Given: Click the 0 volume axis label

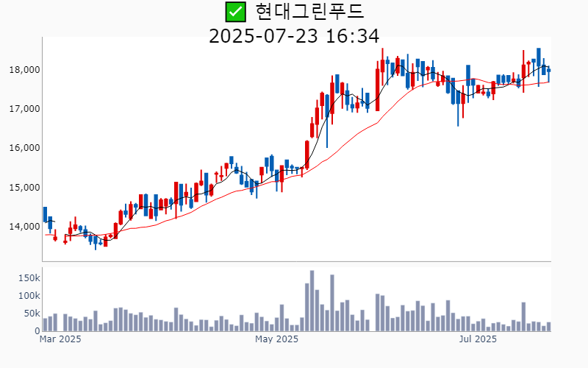Looking at the screenshot, I should pos(37,331).
